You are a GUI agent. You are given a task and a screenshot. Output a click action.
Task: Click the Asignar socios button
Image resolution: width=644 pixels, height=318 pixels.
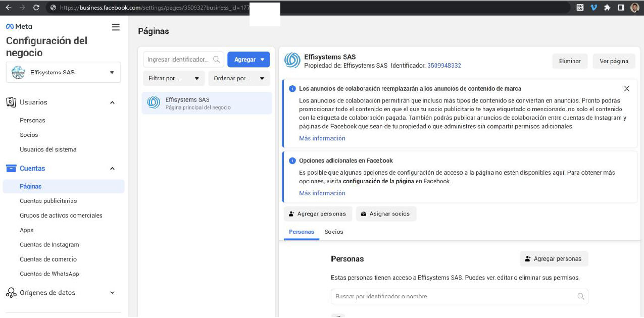click(x=386, y=214)
